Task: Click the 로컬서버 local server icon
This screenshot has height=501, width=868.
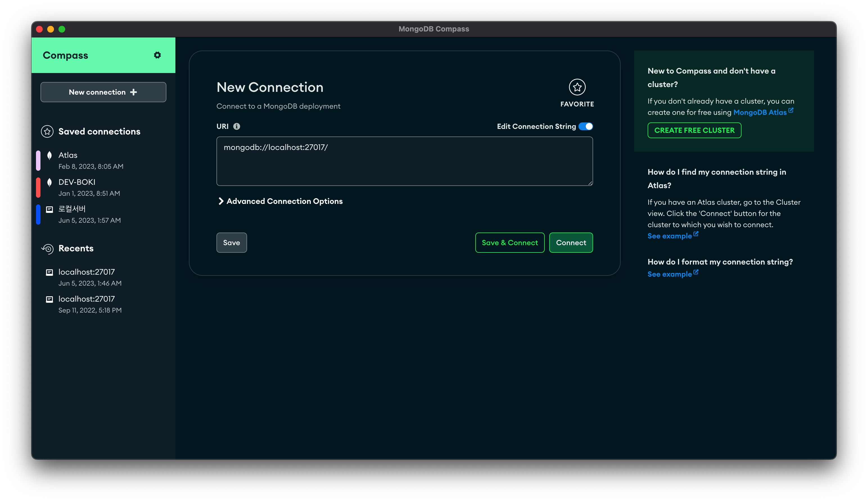Action: point(49,209)
